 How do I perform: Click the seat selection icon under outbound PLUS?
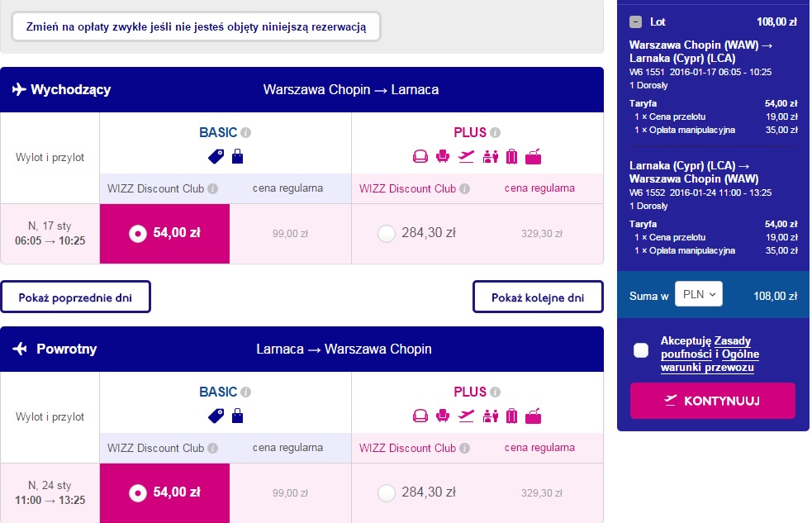click(x=442, y=156)
